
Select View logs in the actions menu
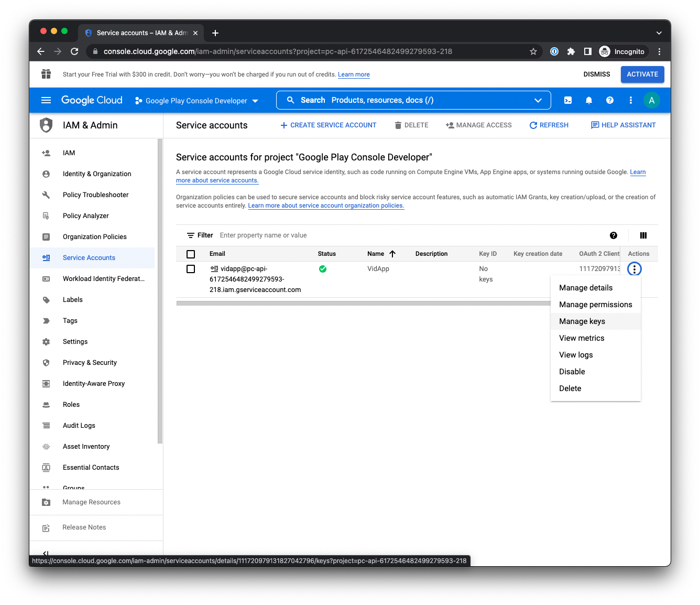(x=596, y=355)
